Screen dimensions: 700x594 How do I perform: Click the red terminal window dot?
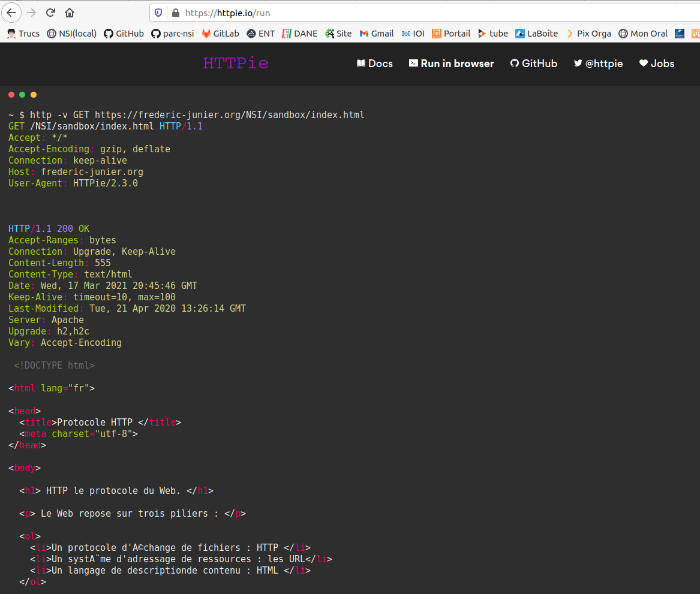coord(11,95)
